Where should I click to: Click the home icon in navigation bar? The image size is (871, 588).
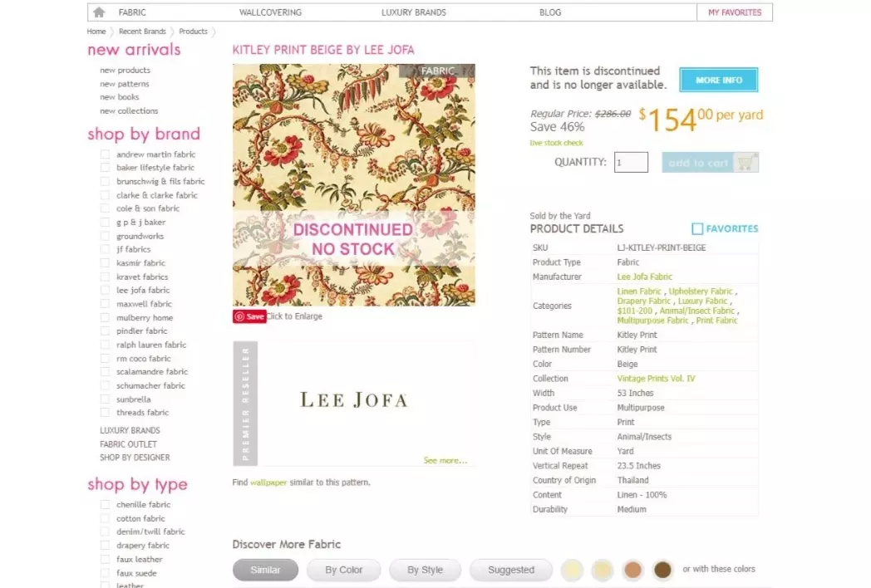click(99, 12)
